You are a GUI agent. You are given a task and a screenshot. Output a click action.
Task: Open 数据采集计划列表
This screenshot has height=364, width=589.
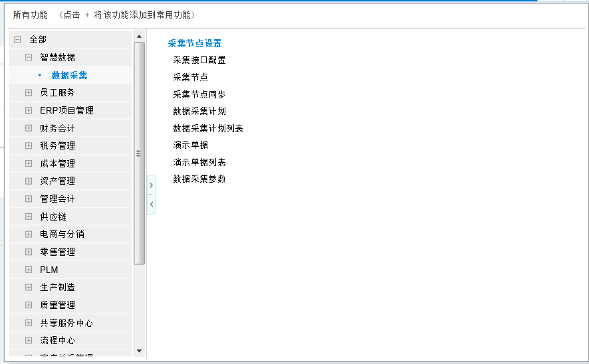click(x=207, y=128)
